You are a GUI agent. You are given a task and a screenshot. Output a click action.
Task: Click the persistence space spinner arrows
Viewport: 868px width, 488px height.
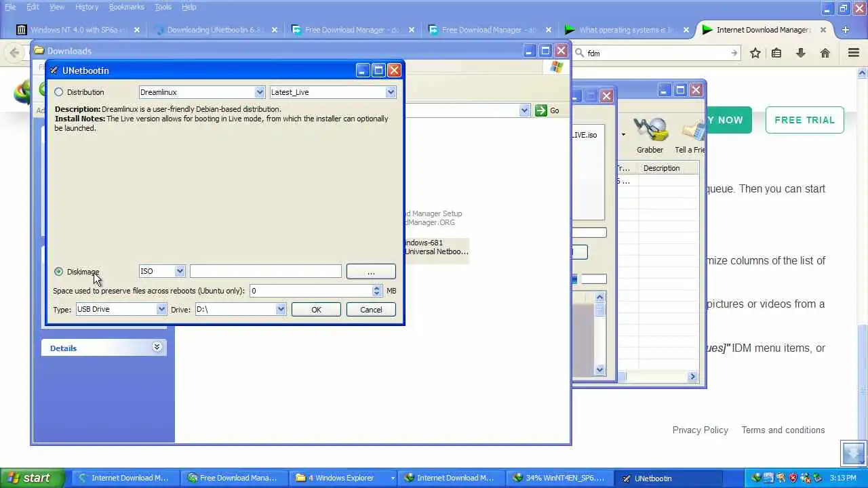coord(377,291)
